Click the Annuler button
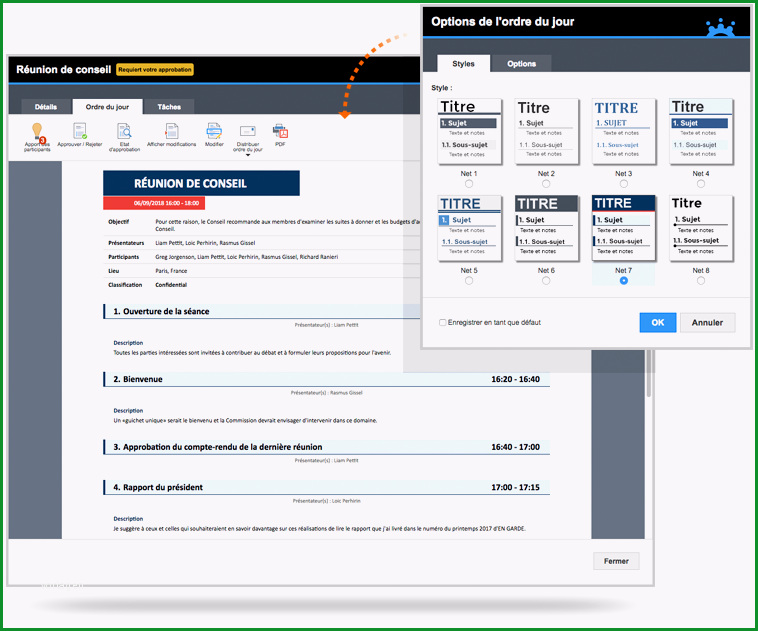The image size is (758, 631). coord(707,323)
